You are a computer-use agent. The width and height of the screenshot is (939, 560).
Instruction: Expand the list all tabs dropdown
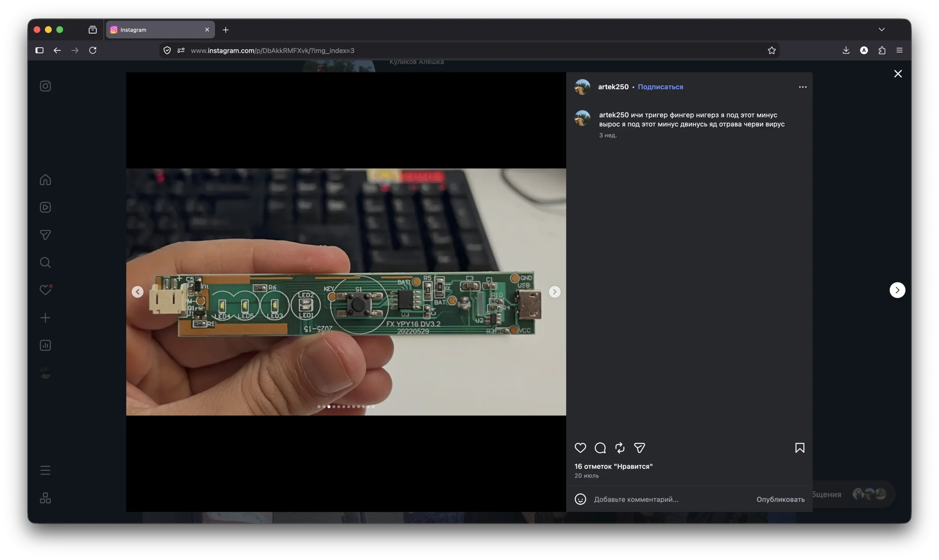click(x=881, y=30)
